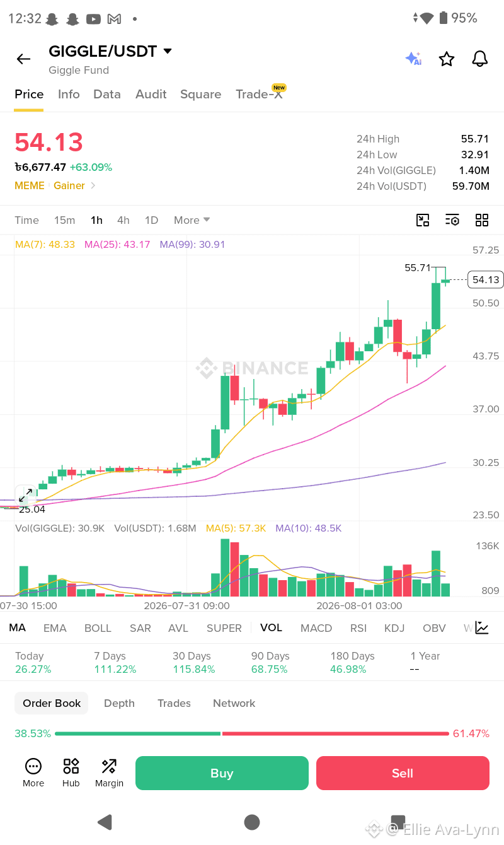504x845 pixels.
Task: Open the AI sparkle assistant icon
Action: coord(413,59)
